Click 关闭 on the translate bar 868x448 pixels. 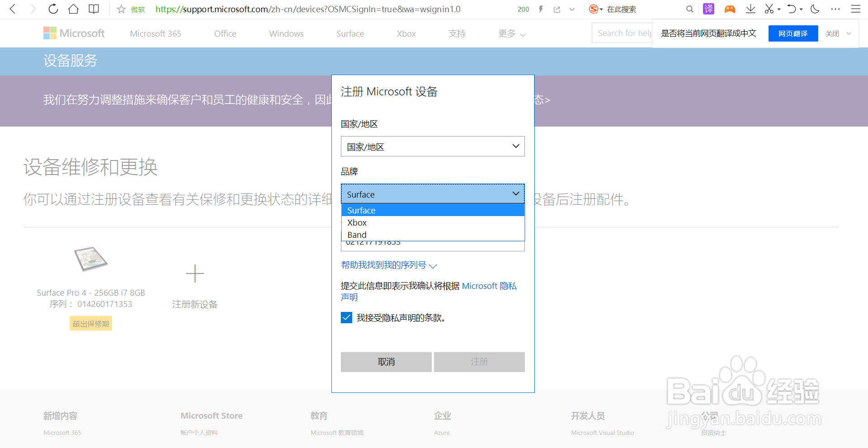832,33
